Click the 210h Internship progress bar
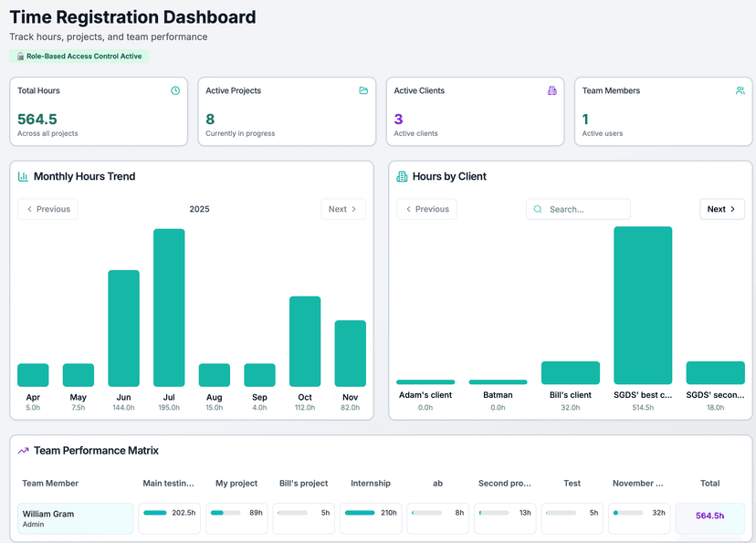This screenshot has height=543, width=756. tap(362, 514)
